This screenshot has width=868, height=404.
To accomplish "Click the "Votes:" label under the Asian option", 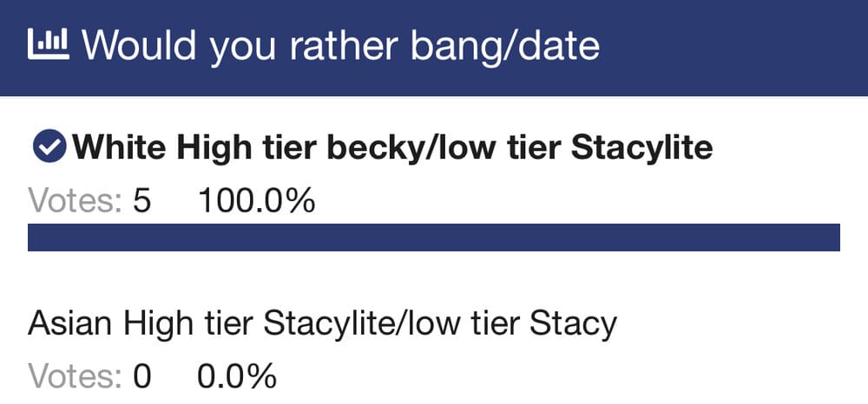I will (x=75, y=377).
